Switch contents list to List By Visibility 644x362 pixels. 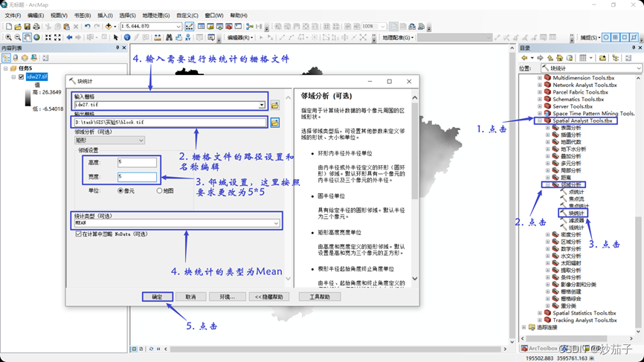[25, 58]
